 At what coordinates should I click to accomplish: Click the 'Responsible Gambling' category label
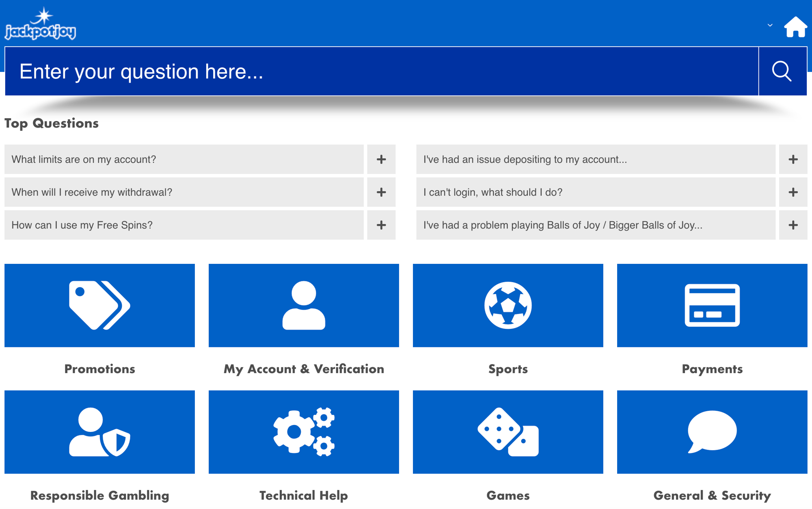[99, 496]
